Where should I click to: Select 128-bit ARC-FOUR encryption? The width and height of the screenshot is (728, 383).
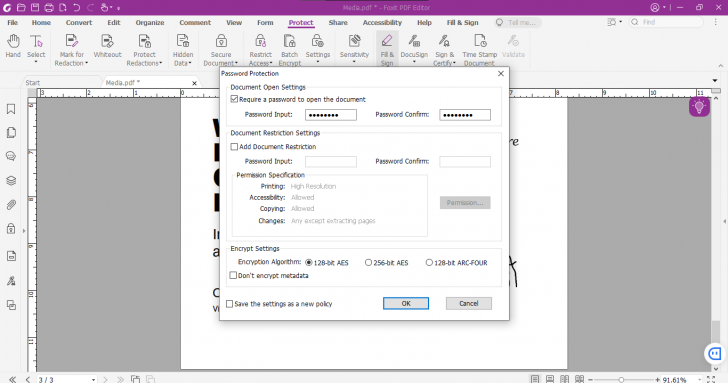click(429, 263)
